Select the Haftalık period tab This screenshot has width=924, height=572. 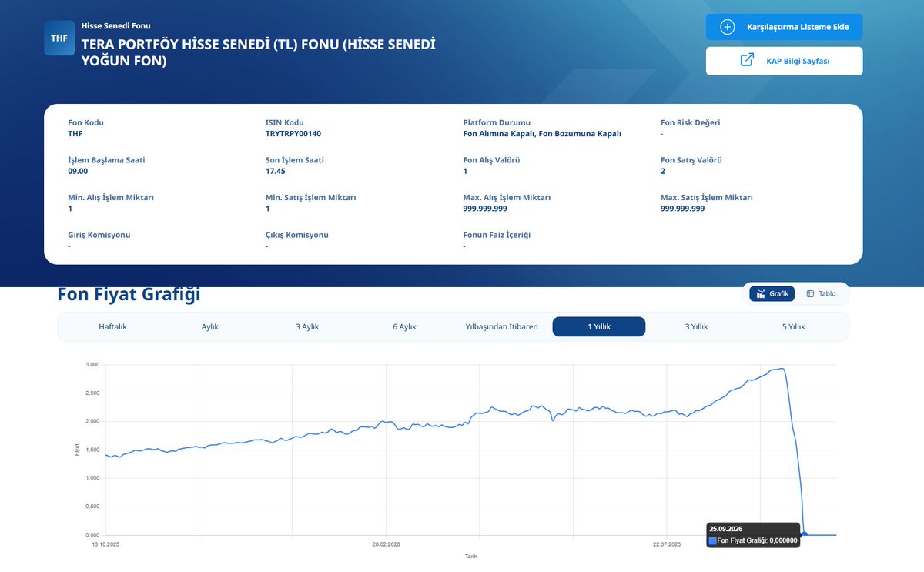tap(112, 326)
